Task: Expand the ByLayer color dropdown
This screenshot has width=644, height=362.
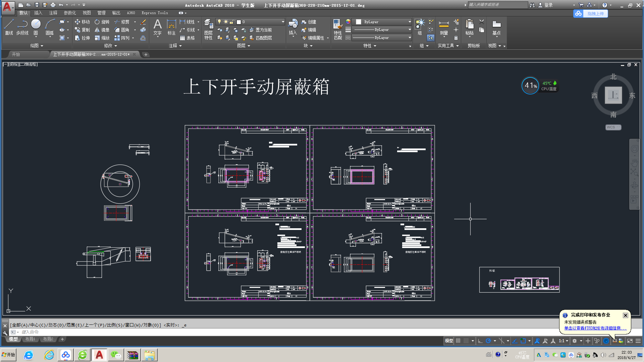Action: coord(410,22)
